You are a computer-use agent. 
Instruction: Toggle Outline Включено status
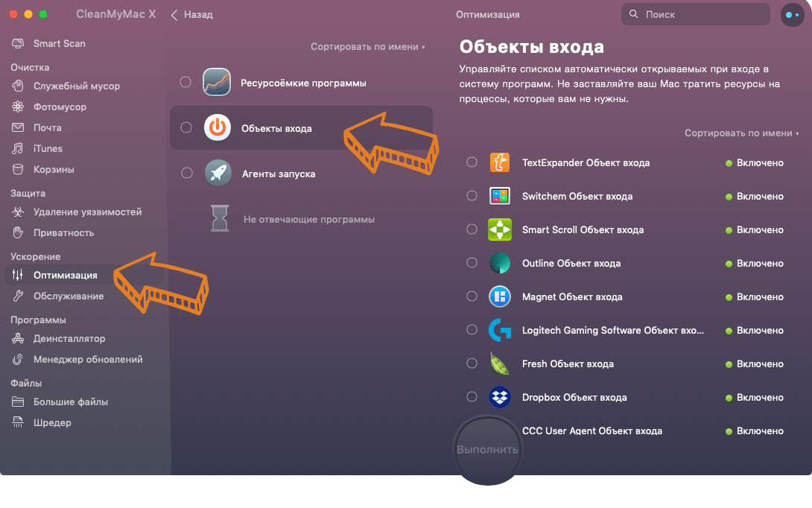(x=755, y=263)
